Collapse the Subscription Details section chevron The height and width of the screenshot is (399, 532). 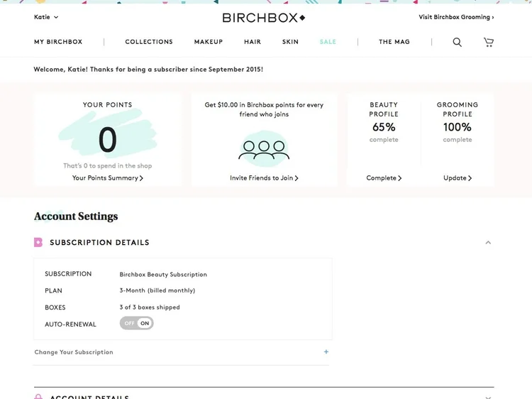point(488,243)
